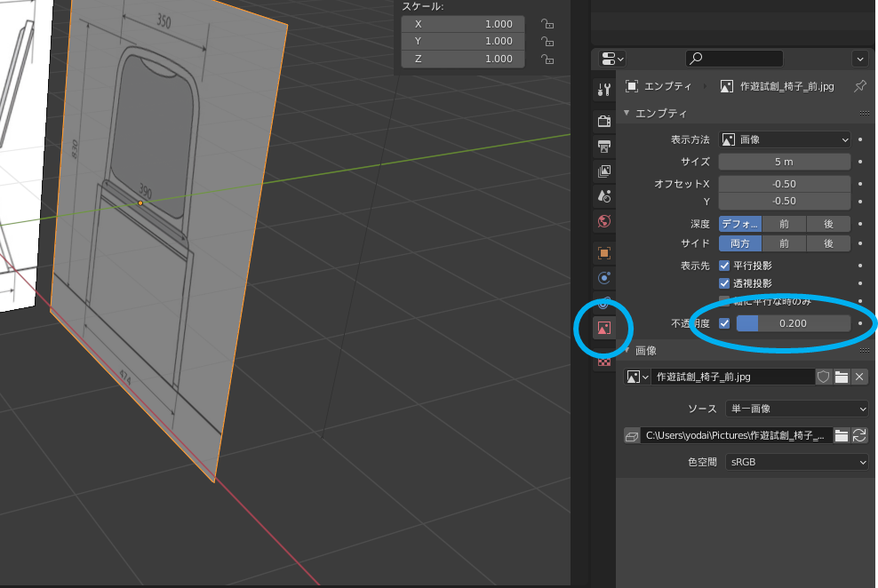Viewport: 878px width, 588px height.
Task: Toggle the lock for Scale Y
Action: coord(547,42)
